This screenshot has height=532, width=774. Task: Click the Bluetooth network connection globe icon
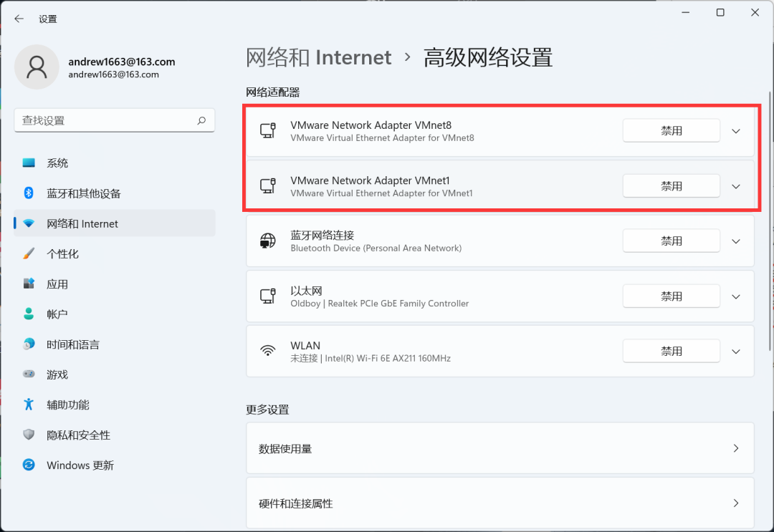268,241
